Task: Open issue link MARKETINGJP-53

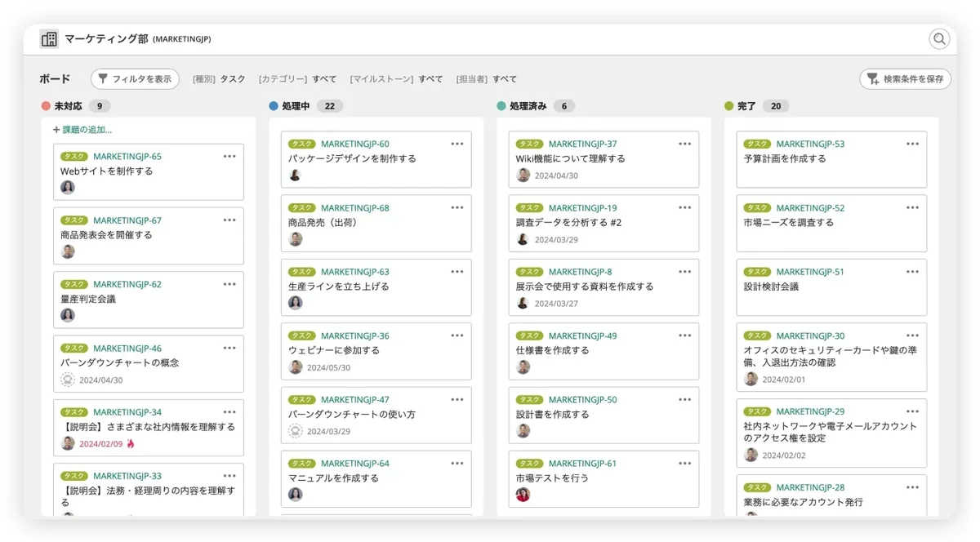Action: tap(811, 144)
